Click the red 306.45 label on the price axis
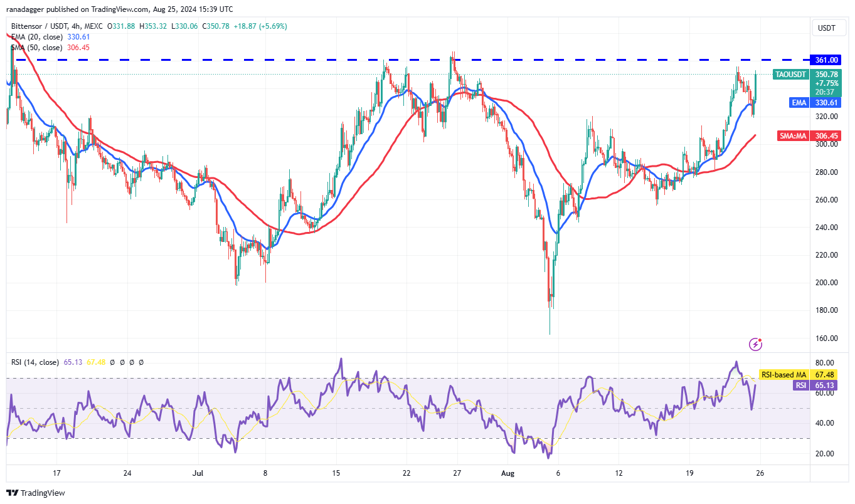This screenshot has height=504, width=855. pos(827,135)
